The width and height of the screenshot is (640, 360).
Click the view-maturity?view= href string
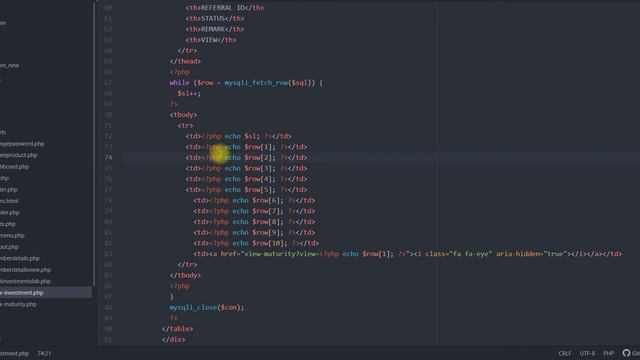click(x=282, y=253)
